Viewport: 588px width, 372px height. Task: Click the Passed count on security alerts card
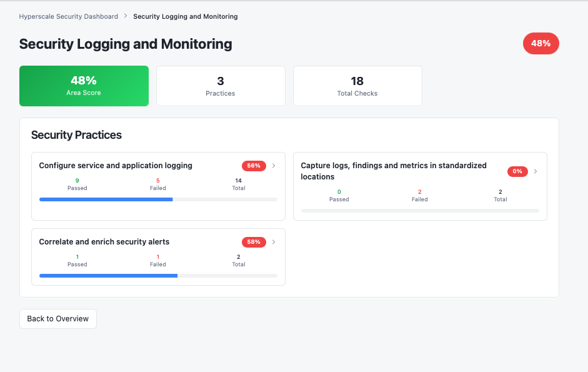point(77,260)
